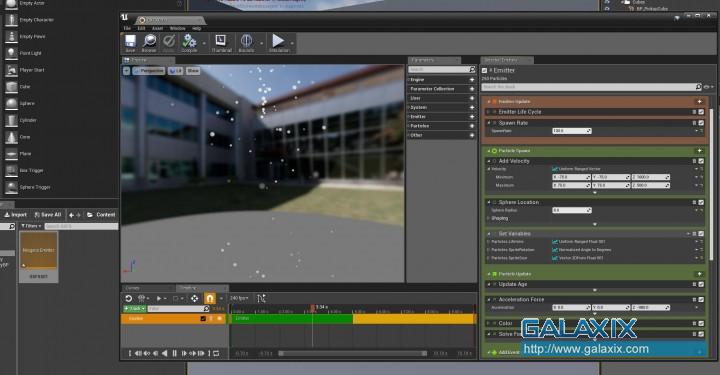The height and width of the screenshot is (375, 720).
Task: Click the pause button in timeline transport
Action: tap(174, 353)
